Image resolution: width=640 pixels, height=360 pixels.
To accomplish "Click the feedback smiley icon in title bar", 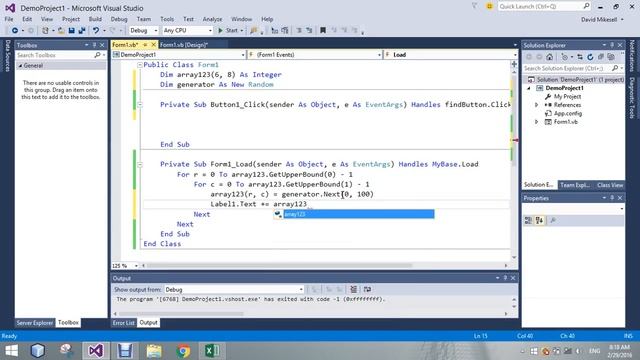I will 489,6.
